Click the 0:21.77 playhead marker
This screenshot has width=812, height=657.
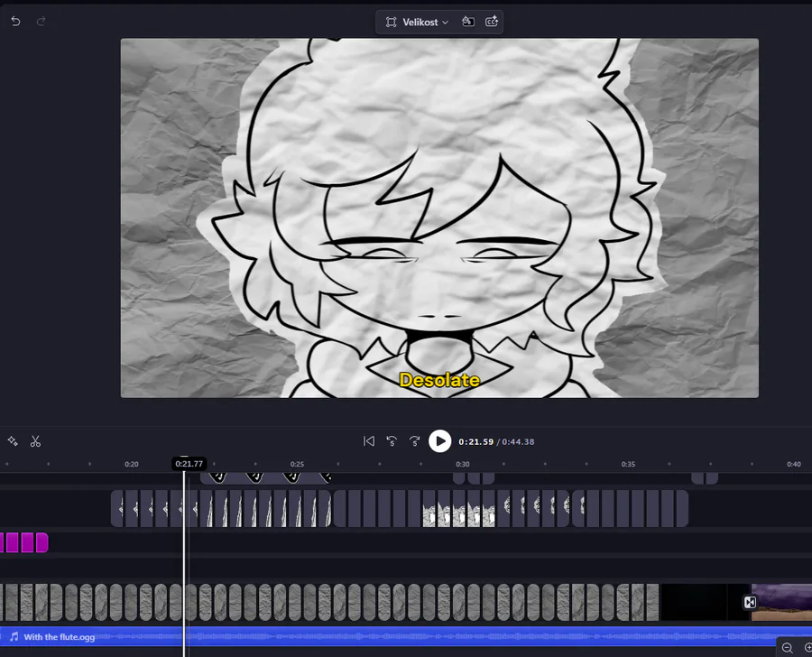189,464
